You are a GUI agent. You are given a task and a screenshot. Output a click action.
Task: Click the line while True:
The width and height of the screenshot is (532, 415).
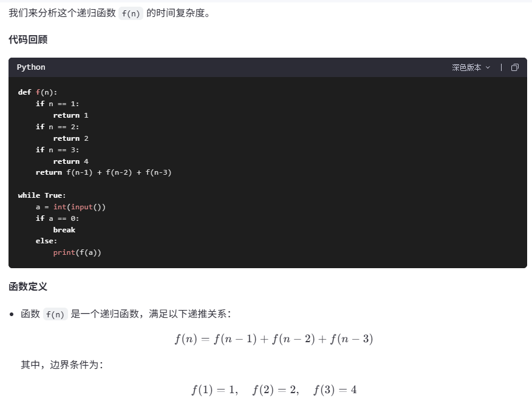(x=42, y=195)
